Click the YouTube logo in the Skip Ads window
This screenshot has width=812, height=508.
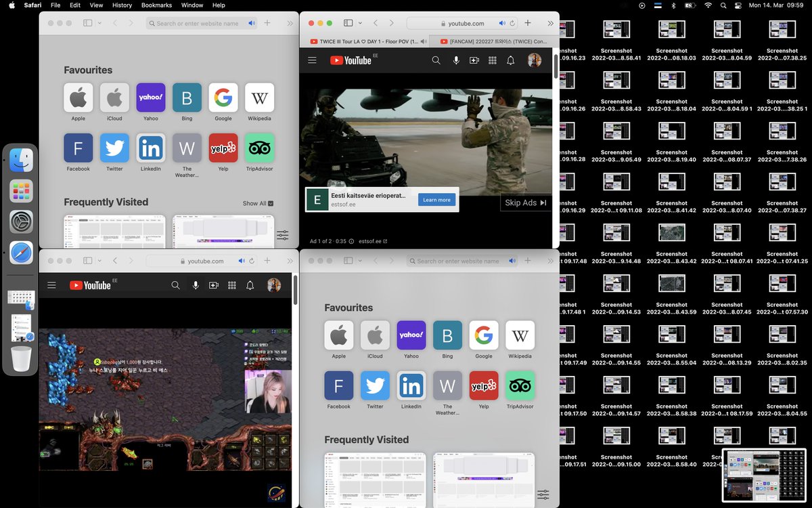pos(351,60)
